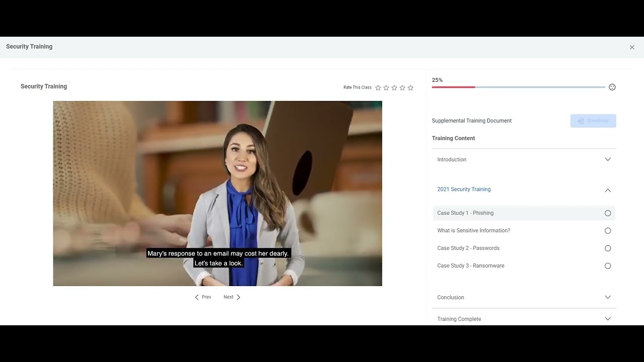Screen dimensions: 644x362
Task: Click the second rating star
Action: 386,87
